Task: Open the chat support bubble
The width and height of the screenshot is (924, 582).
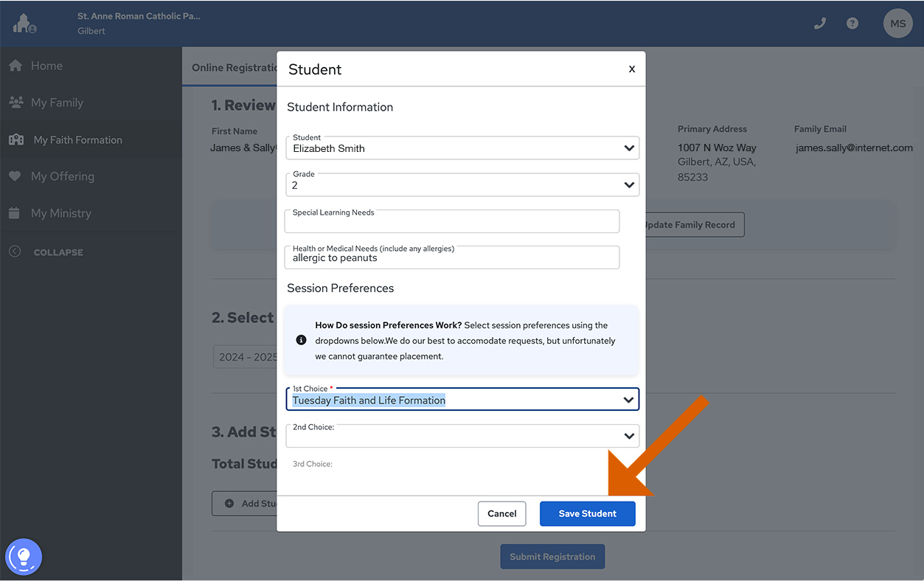Action: tap(23, 557)
